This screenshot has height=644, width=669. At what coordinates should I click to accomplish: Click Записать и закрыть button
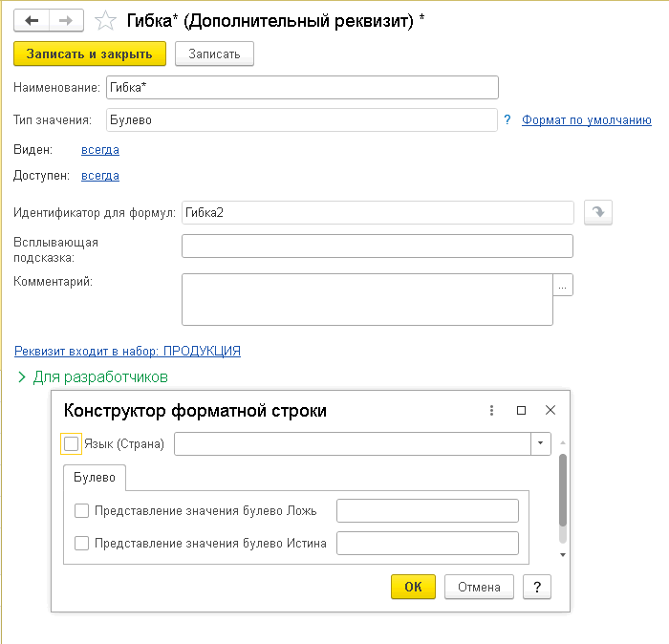[x=89, y=54]
